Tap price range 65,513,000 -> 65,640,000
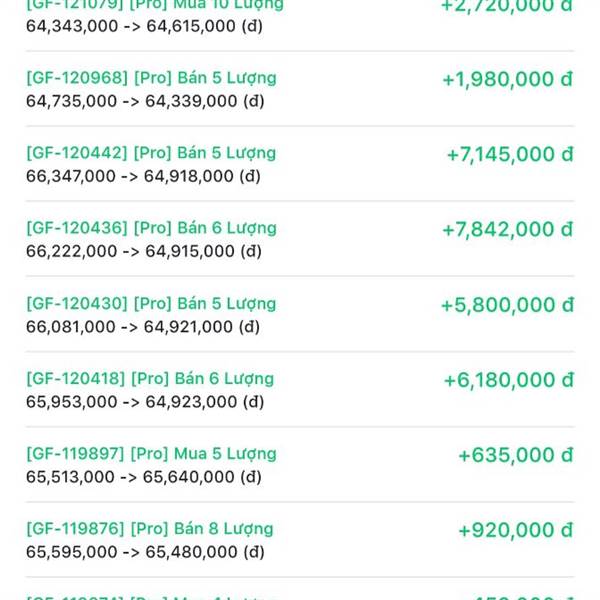The width and height of the screenshot is (600, 600). pyautogui.click(x=144, y=477)
